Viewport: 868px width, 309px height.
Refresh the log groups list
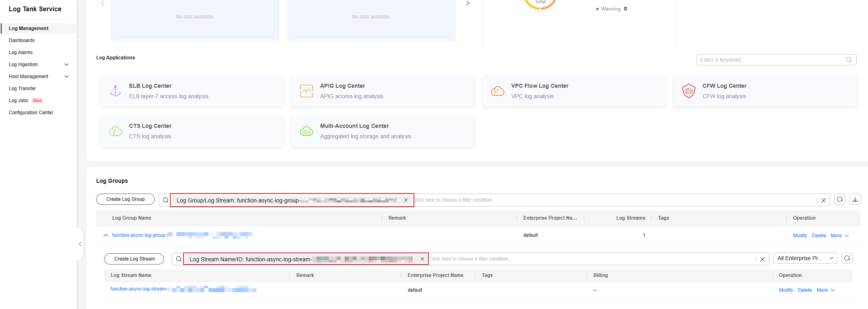840,199
